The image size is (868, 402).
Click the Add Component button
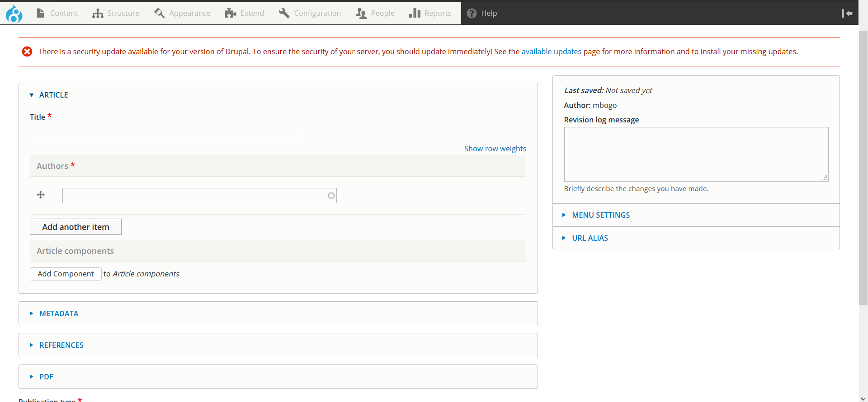pyautogui.click(x=66, y=274)
